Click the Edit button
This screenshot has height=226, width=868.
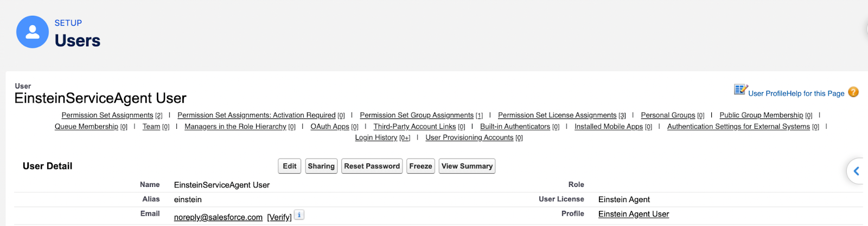290,166
